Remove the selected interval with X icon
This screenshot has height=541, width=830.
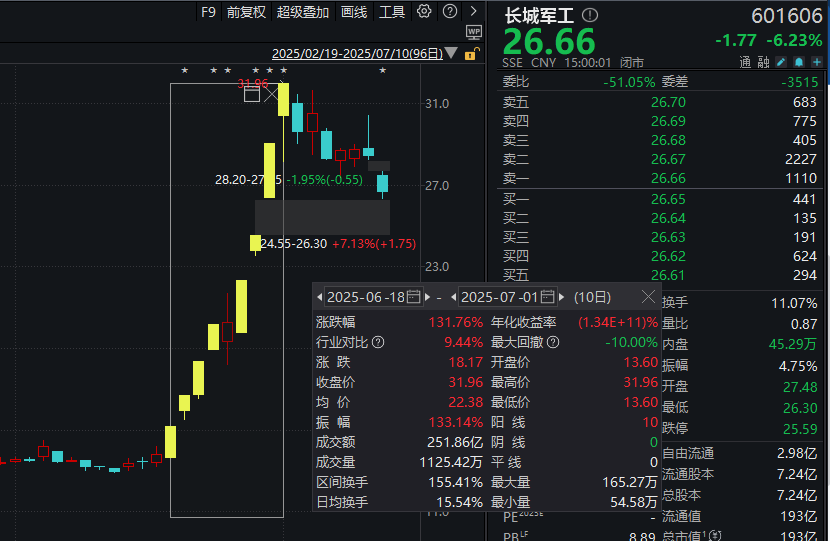[x=272, y=94]
